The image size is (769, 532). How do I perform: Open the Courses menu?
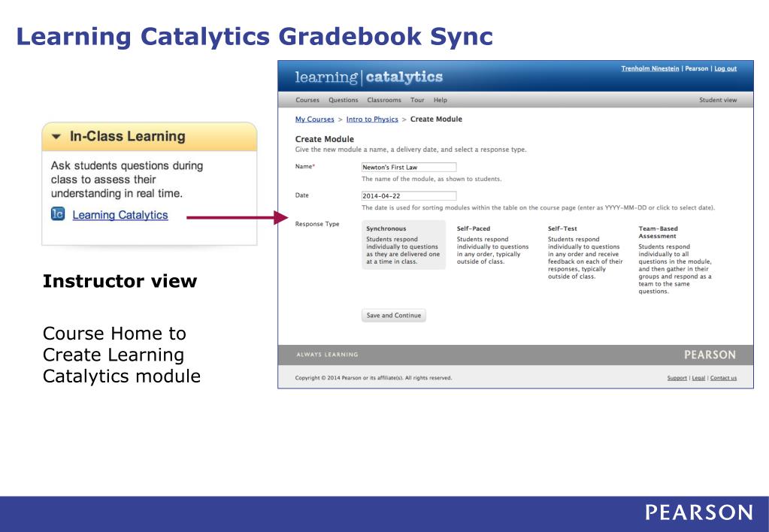coord(307,100)
